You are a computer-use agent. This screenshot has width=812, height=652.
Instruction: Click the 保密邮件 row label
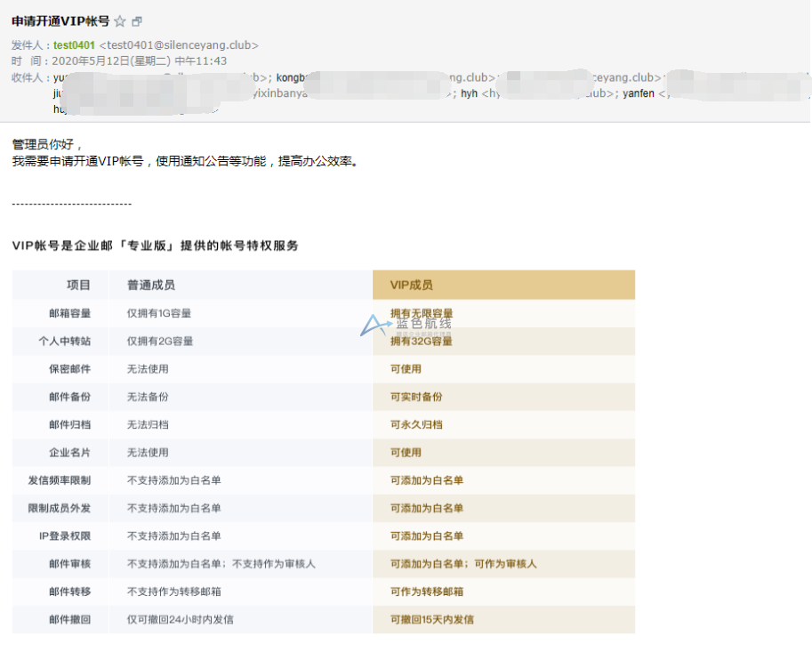70,369
